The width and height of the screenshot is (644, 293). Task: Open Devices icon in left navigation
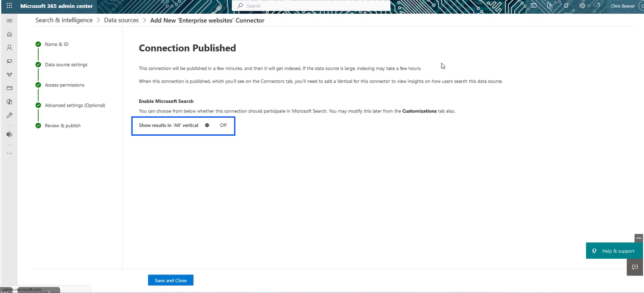tap(9, 61)
